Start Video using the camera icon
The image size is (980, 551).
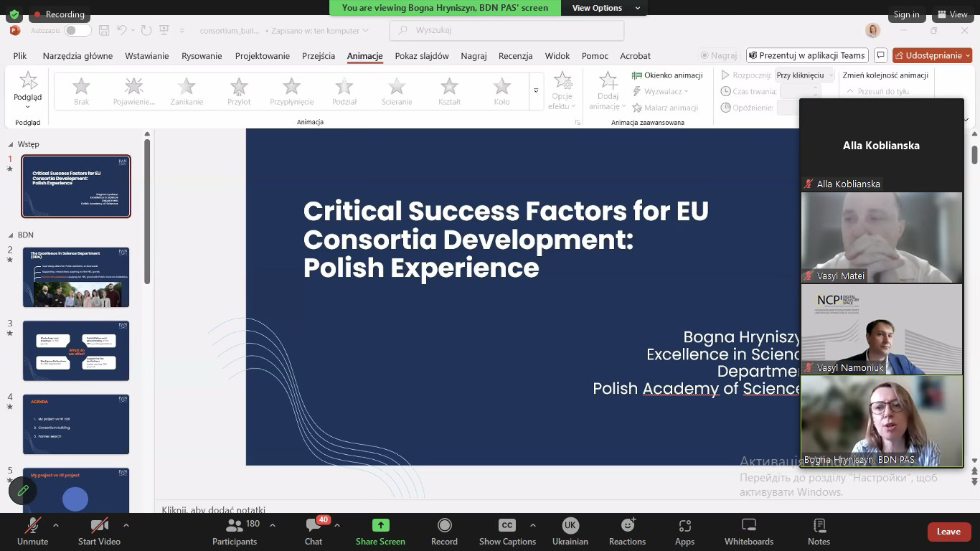[x=99, y=532]
